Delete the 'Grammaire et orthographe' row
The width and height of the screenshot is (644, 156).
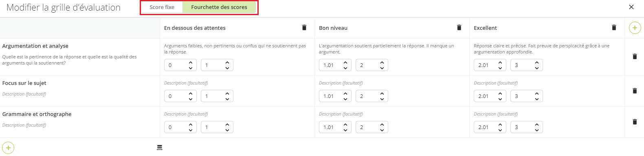click(635, 122)
